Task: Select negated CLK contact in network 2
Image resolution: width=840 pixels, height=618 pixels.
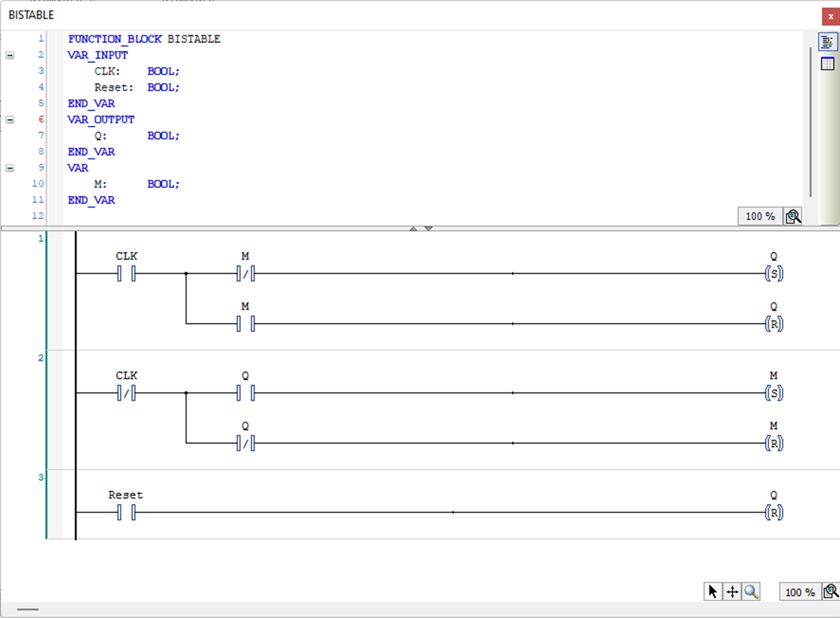Action: [x=126, y=393]
